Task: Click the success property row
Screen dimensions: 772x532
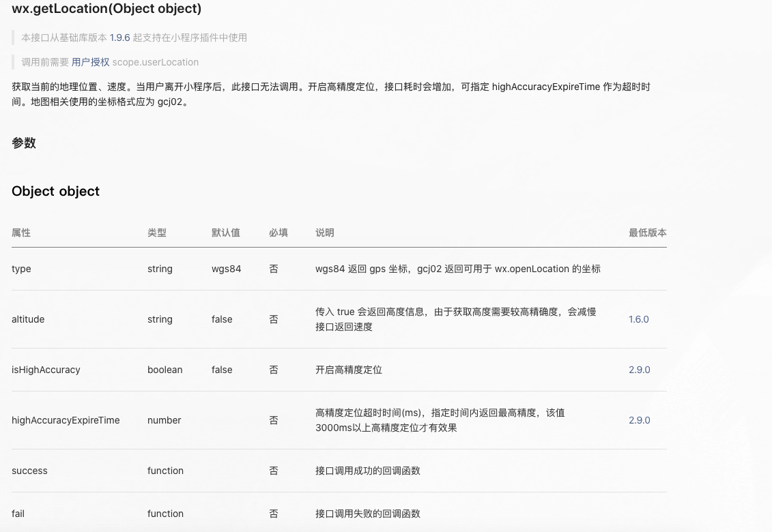Action: tap(29, 471)
